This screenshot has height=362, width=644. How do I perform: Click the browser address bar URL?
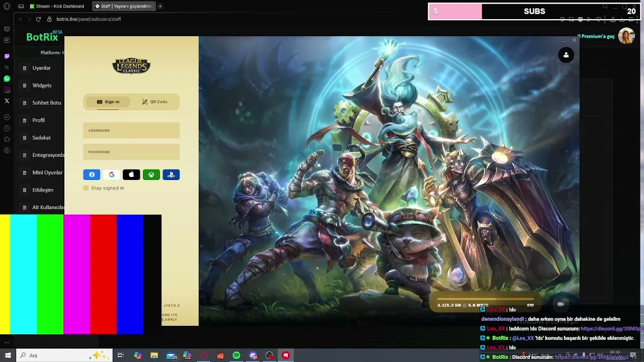(89, 19)
